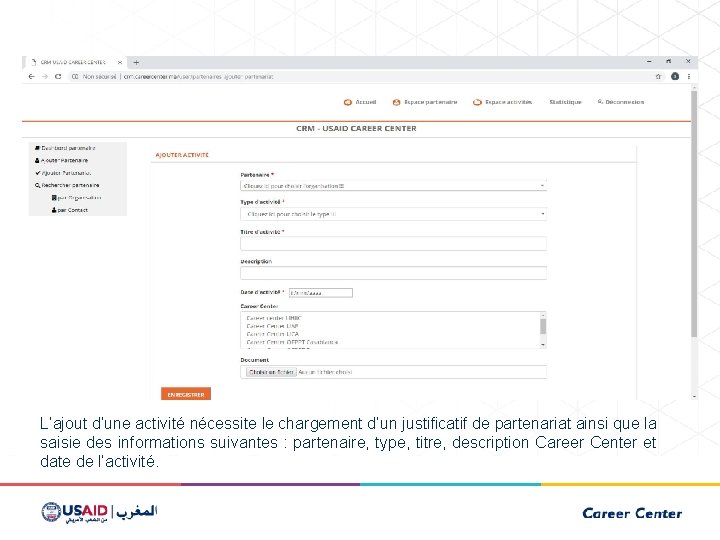Viewport: 720px width, 540px height.
Task: Open Statistique in the top menu
Action: 565,102
